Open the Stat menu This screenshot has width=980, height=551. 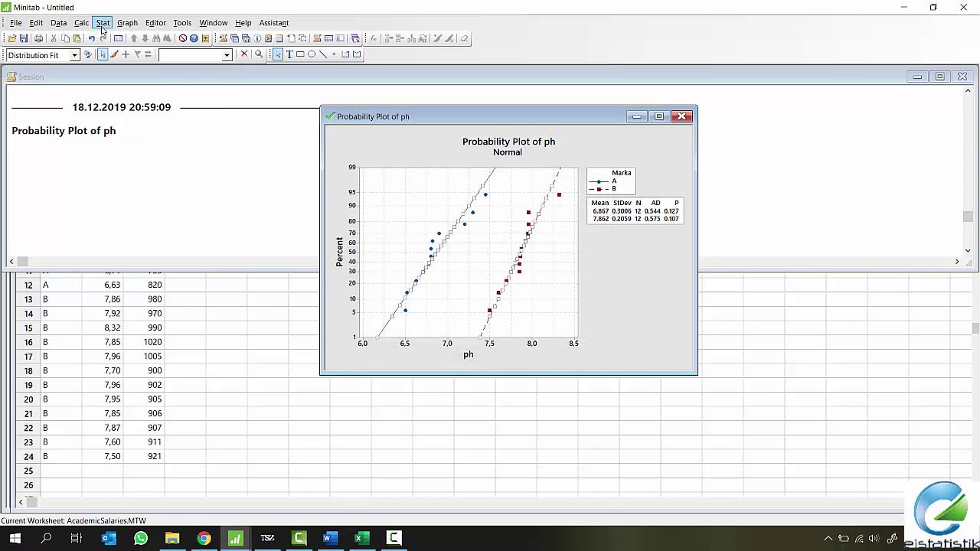point(103,23)
